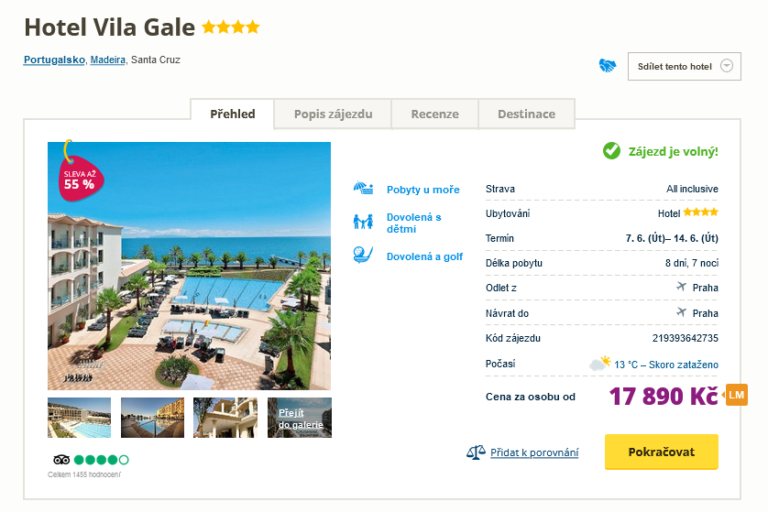Open the Recenze tab
768x512 pixels.
[435, 114]
